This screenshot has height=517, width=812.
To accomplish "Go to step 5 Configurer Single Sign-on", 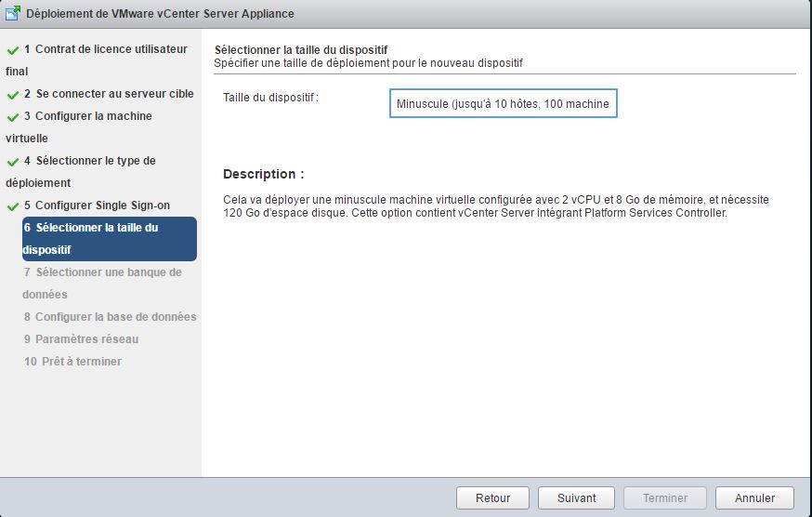I will [97, 205].
